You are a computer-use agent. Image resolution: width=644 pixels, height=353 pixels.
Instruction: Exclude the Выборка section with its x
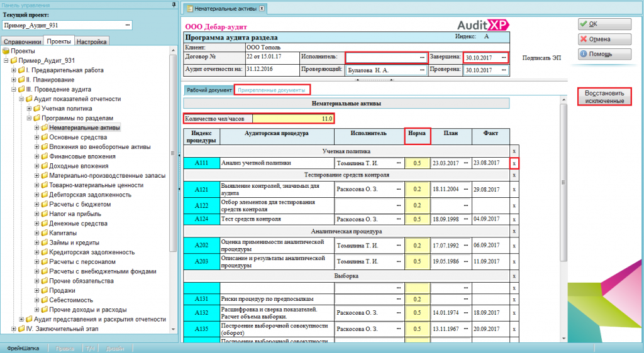tap(514, 276)
